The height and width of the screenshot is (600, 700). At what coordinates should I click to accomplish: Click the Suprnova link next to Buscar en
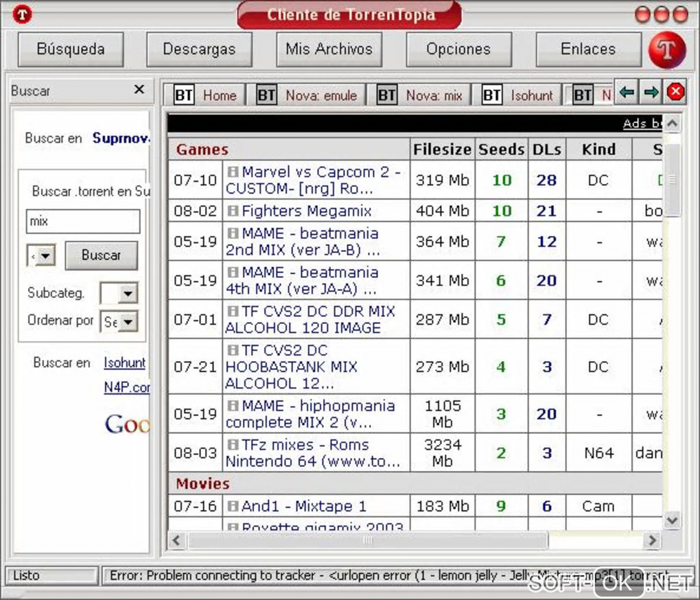click(121, 139)
